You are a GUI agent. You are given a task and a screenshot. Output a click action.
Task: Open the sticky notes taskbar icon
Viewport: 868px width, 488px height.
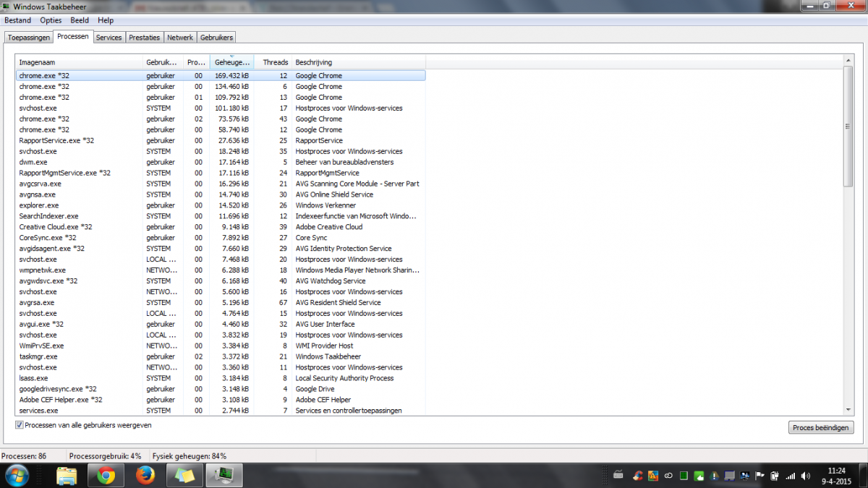point(185,476)
